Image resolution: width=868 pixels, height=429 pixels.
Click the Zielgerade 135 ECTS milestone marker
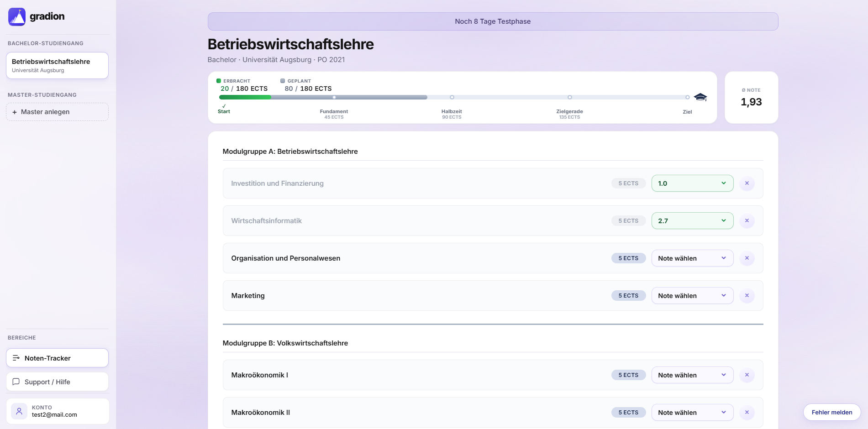(x=569, y=97)
